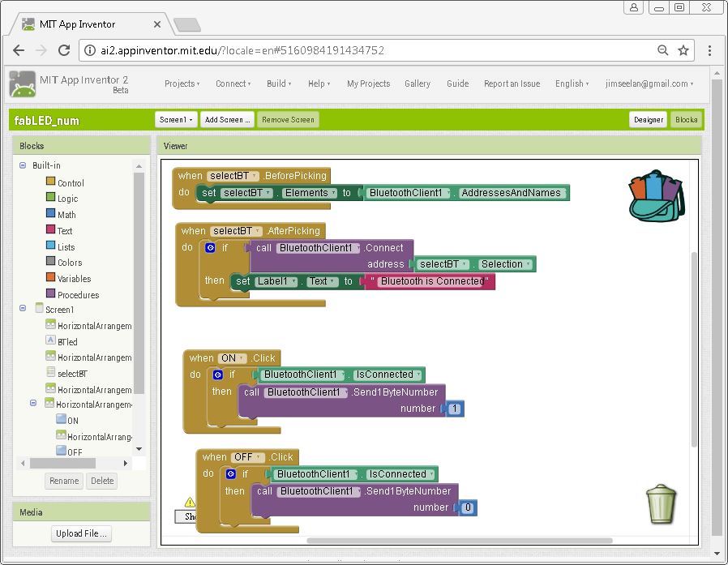The image size is (728, 565).
Task: Click the number 0 math block
Action: point(468,508)
